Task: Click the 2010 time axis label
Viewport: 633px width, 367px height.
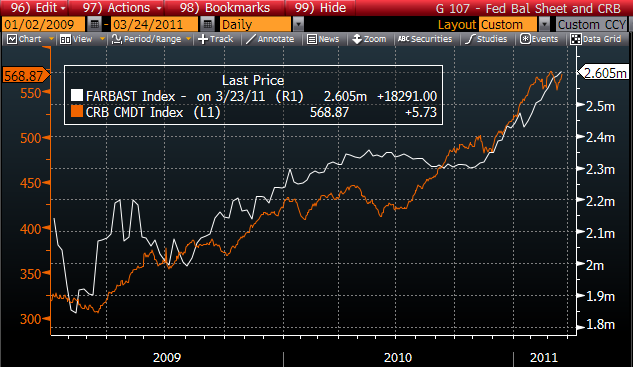Action: point(398,357)
